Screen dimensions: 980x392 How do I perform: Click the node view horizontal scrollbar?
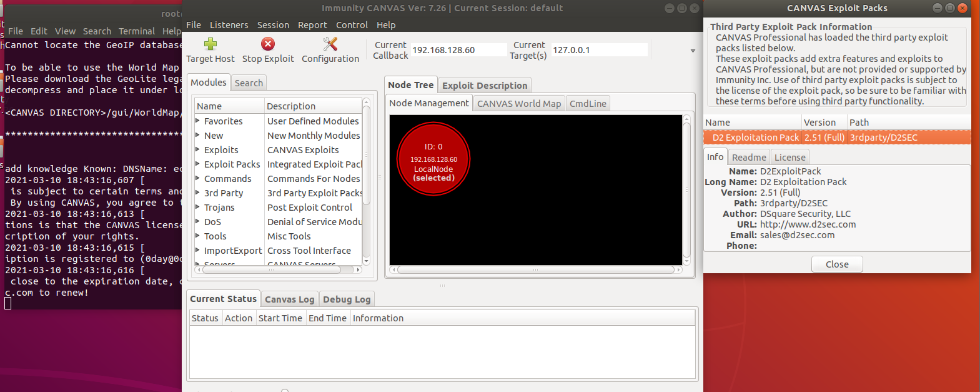pos(535,270)
